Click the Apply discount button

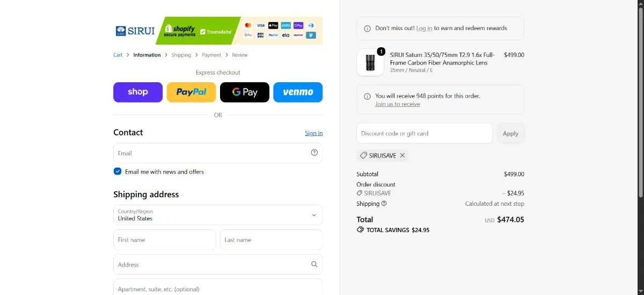click(510, 133)
